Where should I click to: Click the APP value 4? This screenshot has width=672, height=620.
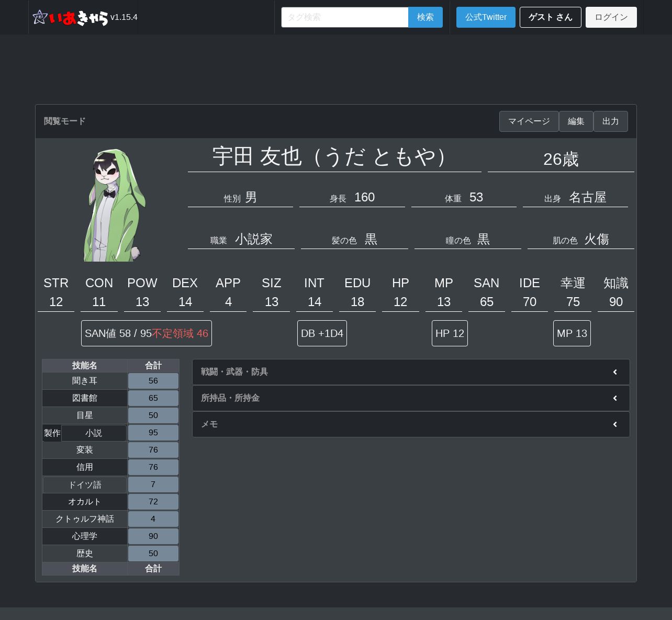228,302
